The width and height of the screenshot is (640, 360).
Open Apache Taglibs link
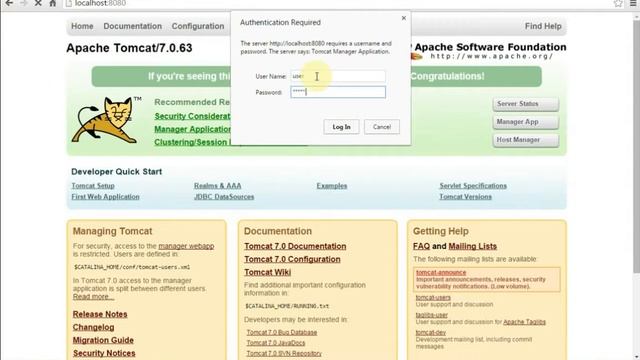click(x=524, y=322)
